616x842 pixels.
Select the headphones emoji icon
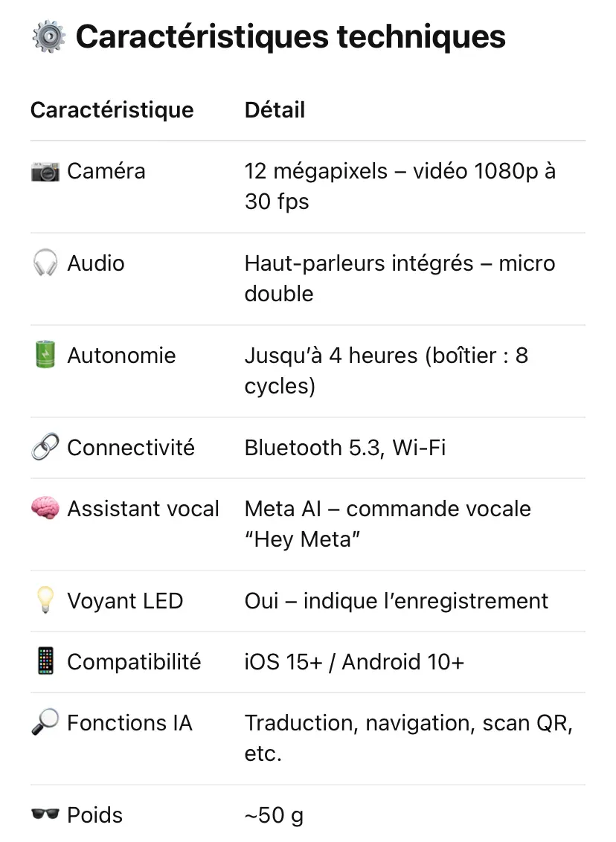[x=45, y=264]
